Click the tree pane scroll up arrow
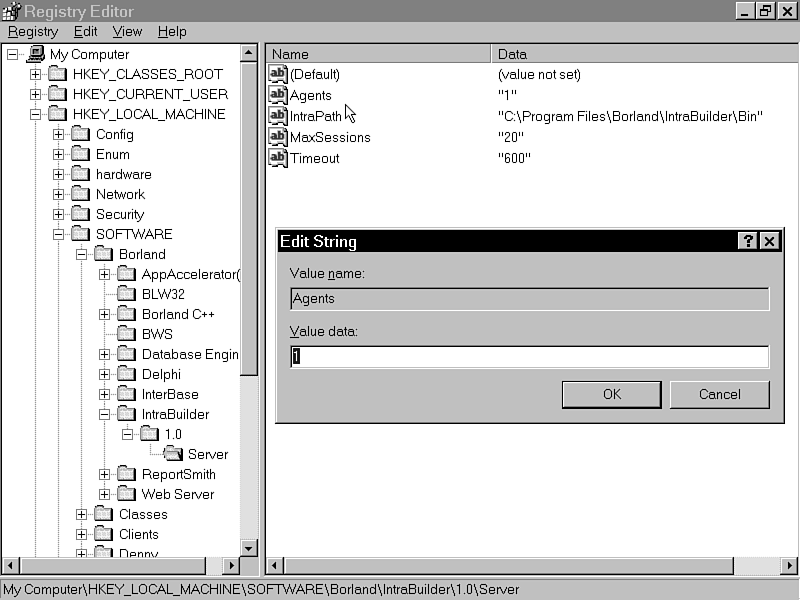Screen dimensions: 800x600 click(248, 53)
